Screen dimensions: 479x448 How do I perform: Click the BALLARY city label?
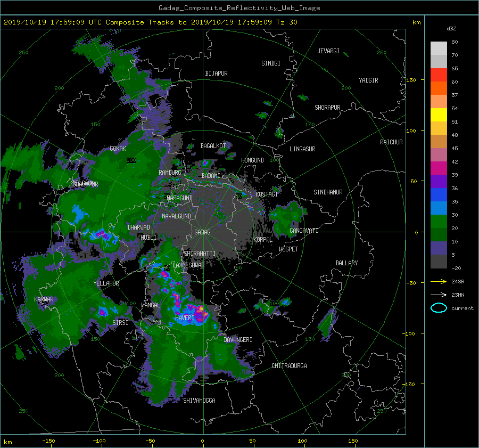pos(346,263)
